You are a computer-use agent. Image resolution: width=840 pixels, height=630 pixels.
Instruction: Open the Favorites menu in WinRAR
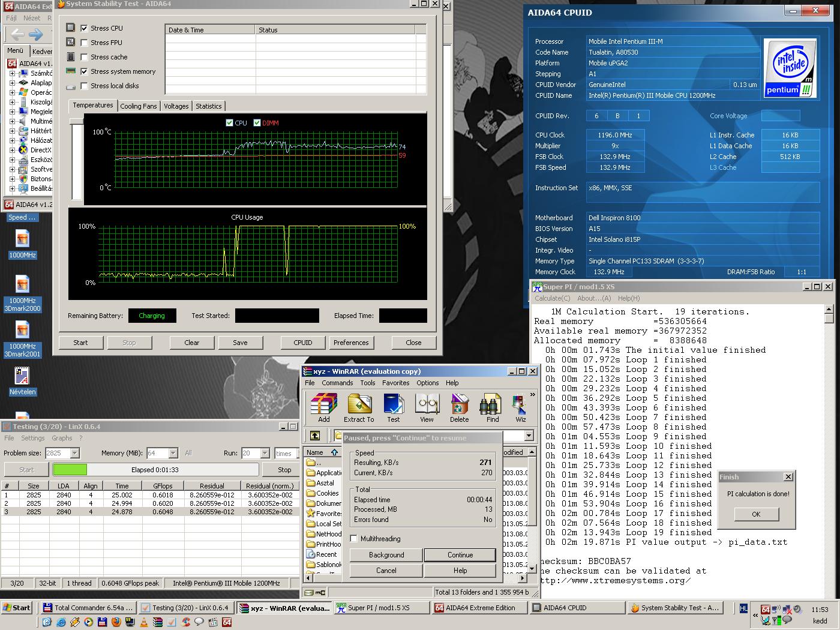click(x=395, y=383)
